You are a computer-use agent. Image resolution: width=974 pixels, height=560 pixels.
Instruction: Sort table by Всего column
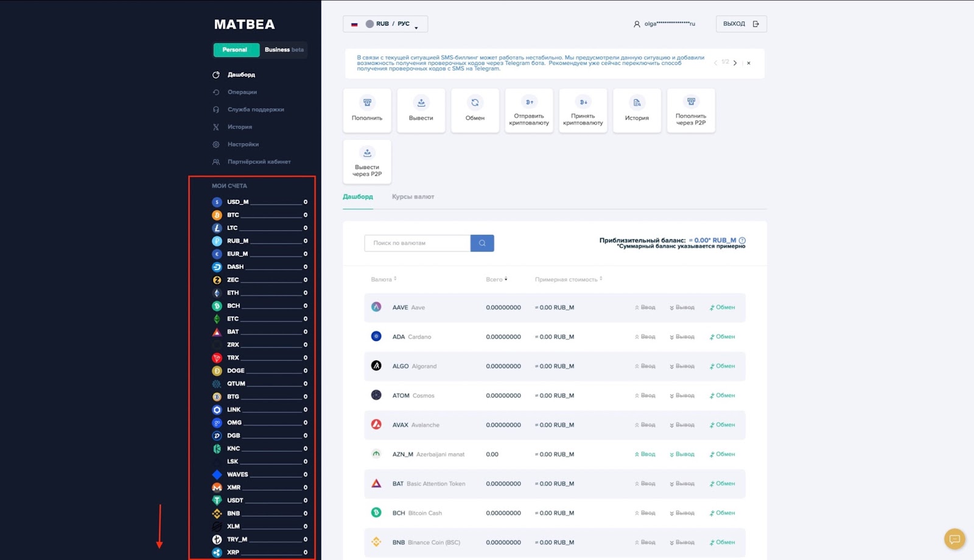tap(496, 279)
